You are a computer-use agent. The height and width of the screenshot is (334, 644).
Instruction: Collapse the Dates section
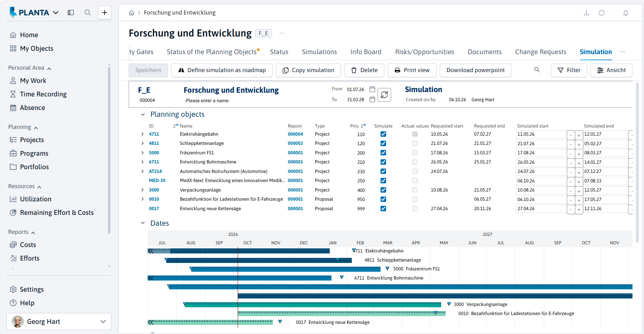pyautogui.click(x=143, y=223)
